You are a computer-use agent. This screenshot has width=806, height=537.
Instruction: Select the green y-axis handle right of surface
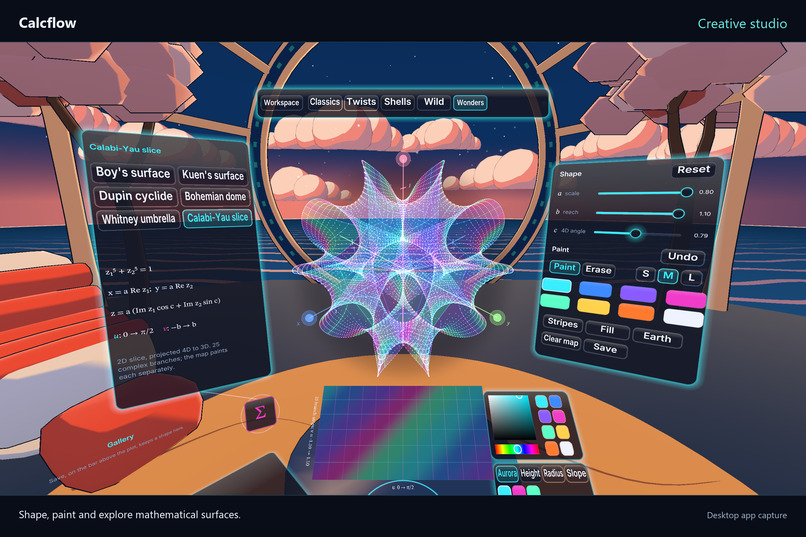click(x=497, y=318)
